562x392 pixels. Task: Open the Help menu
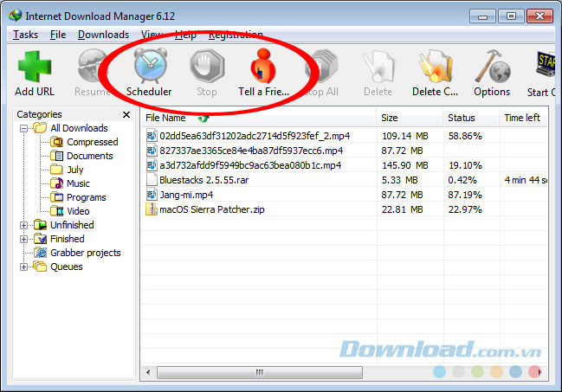pos(185,35)
